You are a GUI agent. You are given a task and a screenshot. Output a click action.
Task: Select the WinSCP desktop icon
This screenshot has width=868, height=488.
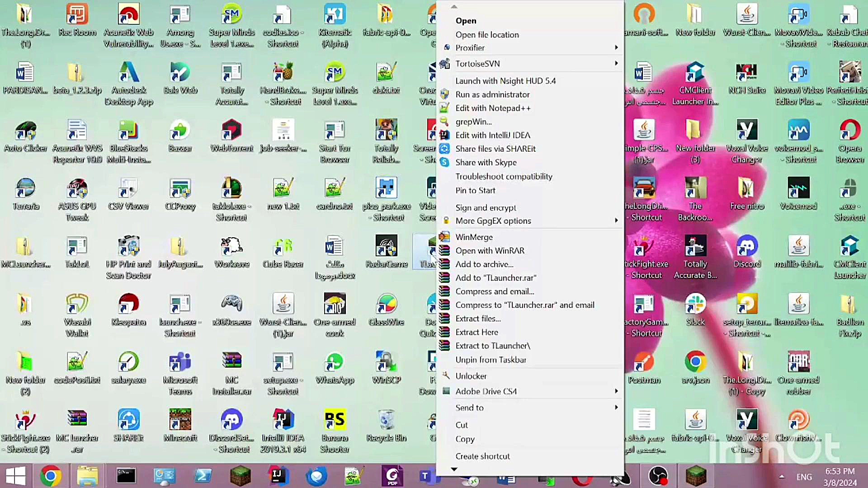[x=386, y=367]
